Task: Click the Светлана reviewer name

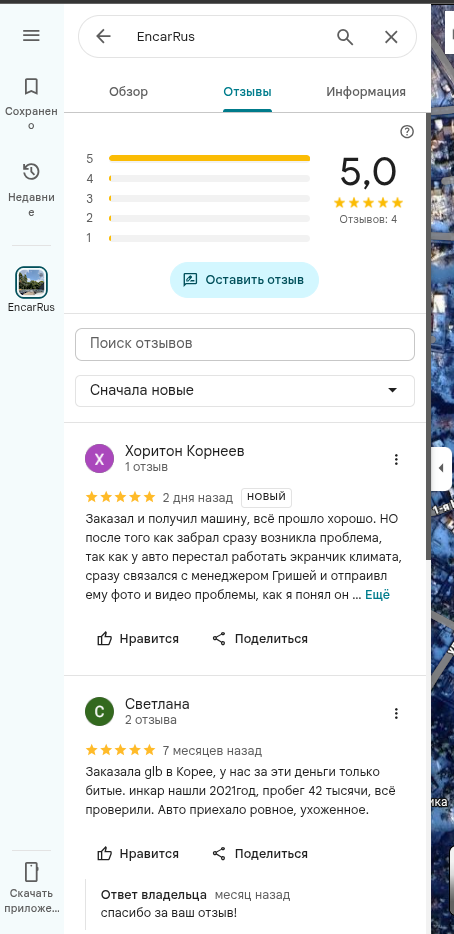Action: click(x=157, y=704)
